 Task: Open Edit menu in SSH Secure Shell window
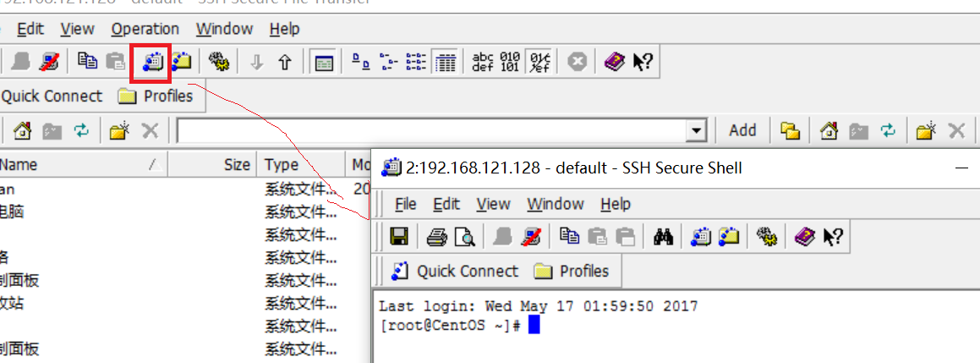[446, 204]
